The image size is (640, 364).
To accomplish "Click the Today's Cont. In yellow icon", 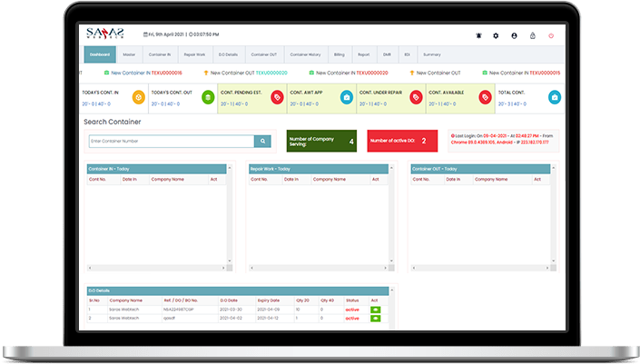I will point(137,97).
